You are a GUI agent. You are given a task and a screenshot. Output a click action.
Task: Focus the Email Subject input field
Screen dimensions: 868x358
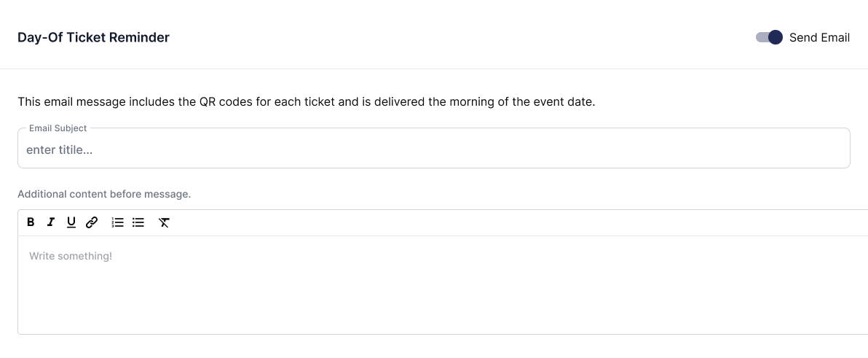click(x=434, y=148)
